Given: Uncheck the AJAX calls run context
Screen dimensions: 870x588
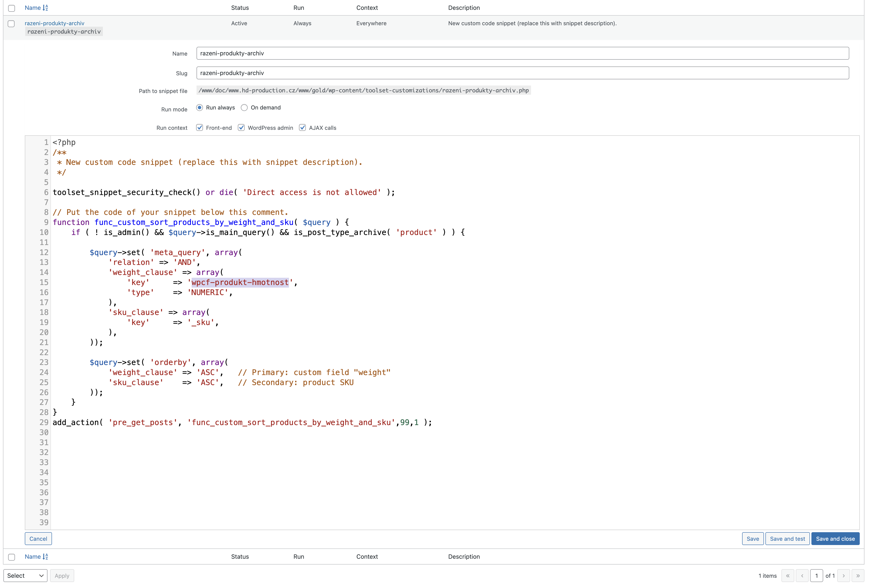Looking at the screenshot, I should [302, 128].
